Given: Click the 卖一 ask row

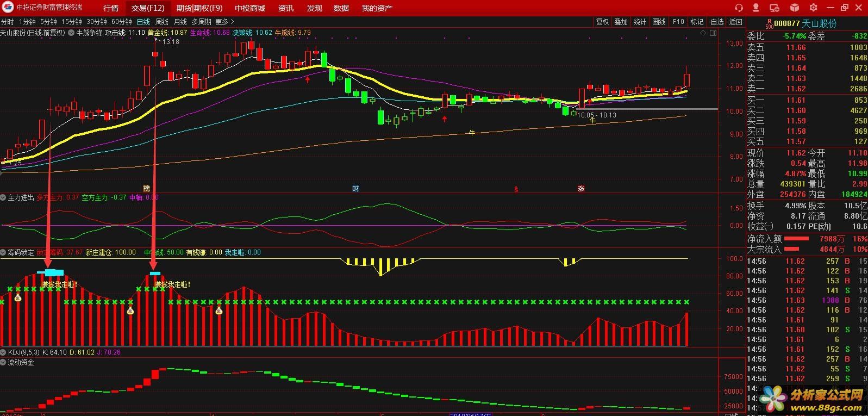Looking at the screenshot, I should (x=807, y=89).
